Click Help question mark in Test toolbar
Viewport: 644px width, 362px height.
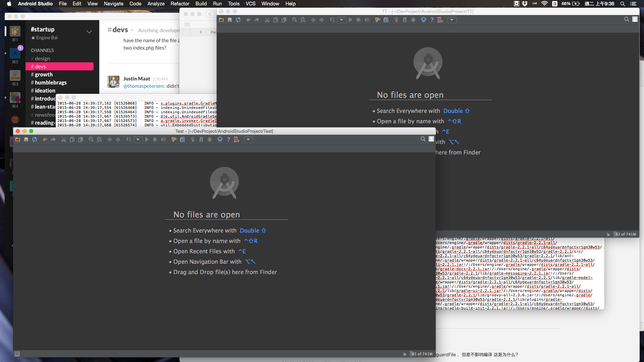tap(228, 140)
